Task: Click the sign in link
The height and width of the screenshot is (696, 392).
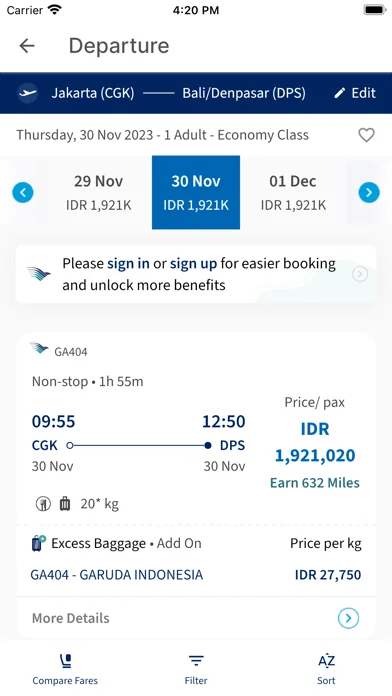Action: [x=128, y=264]
